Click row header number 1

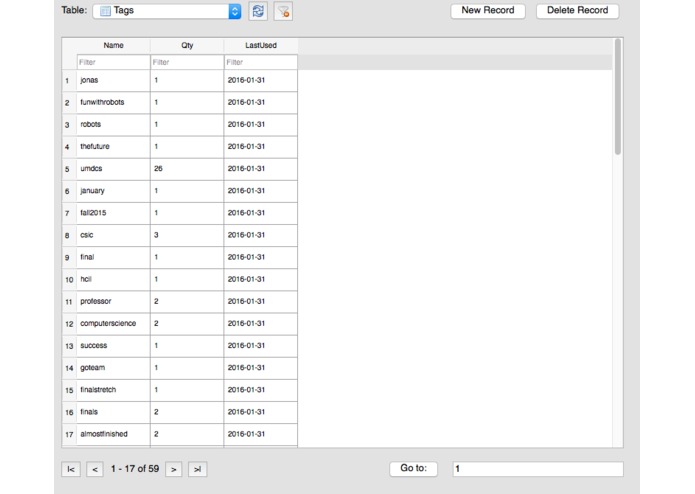click(69, 81)
